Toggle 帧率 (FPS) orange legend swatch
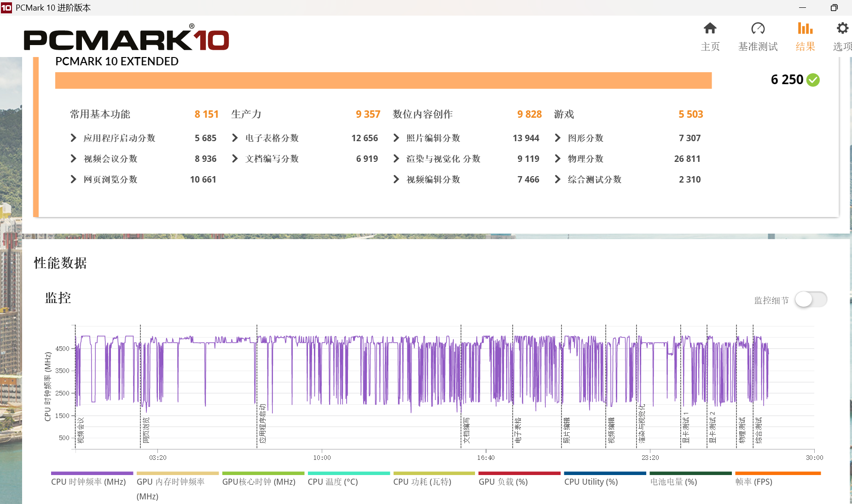 click(x=778, y=473)
